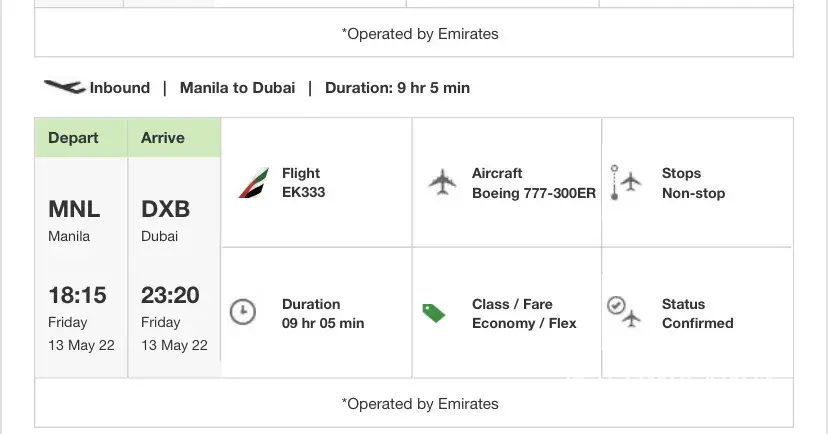Click the 18:15 departure time
828x434 pixels.
tap(77, 295)
